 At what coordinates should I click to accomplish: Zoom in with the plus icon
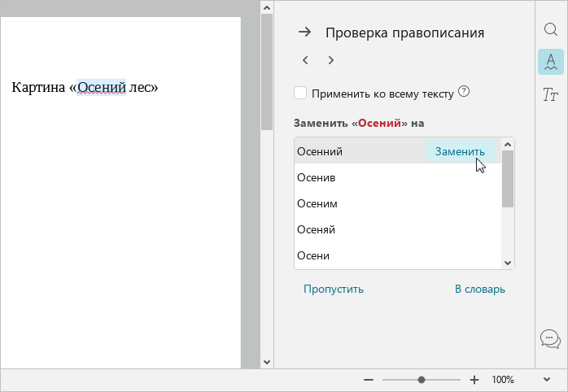pyautogui.click(x=474, y=380)
